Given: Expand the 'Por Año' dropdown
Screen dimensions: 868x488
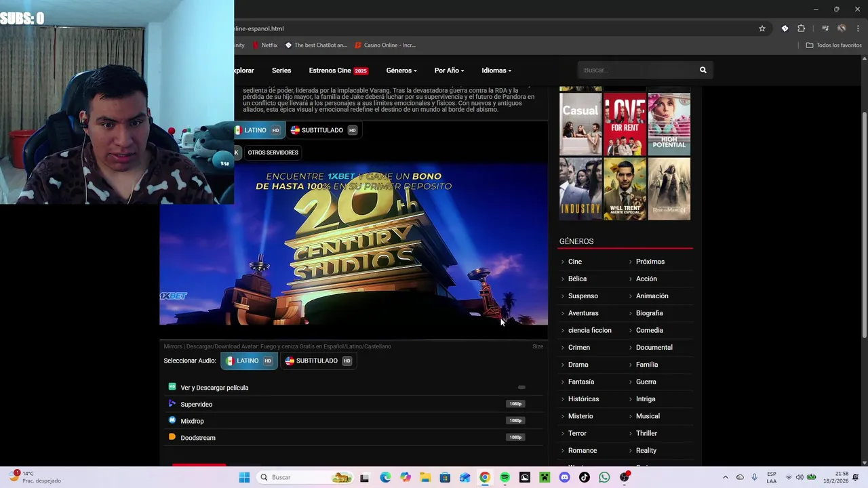Looking at the screenshot, I should [x=449, y=70].
